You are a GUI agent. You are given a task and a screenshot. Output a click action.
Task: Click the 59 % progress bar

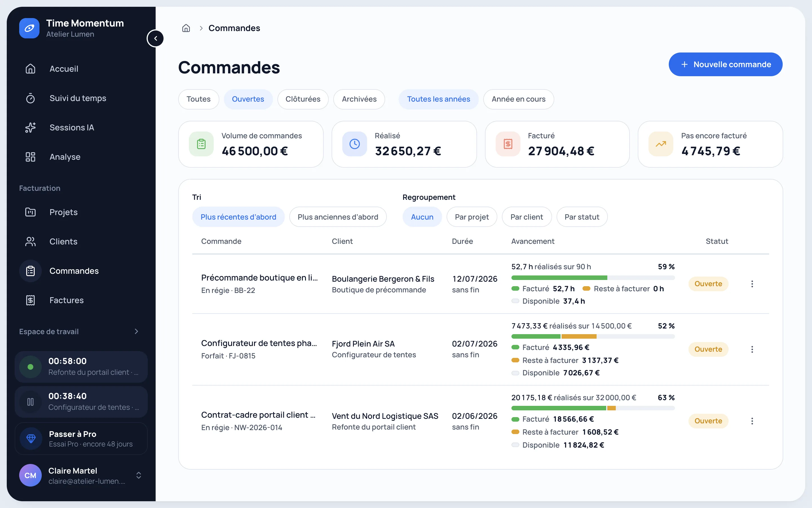[x=593, y=278]
